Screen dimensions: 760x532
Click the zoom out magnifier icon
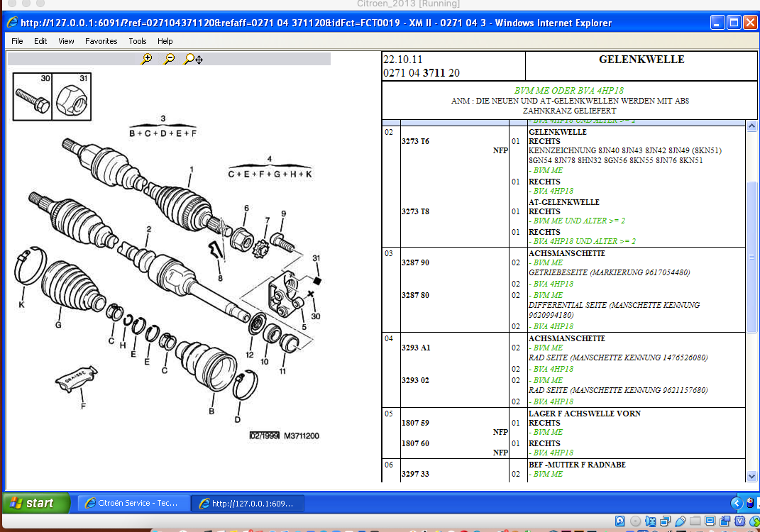tap(169, 59)
